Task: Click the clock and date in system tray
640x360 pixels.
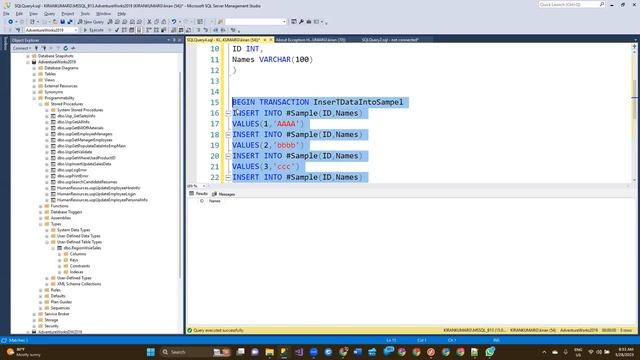Action: 625,352
